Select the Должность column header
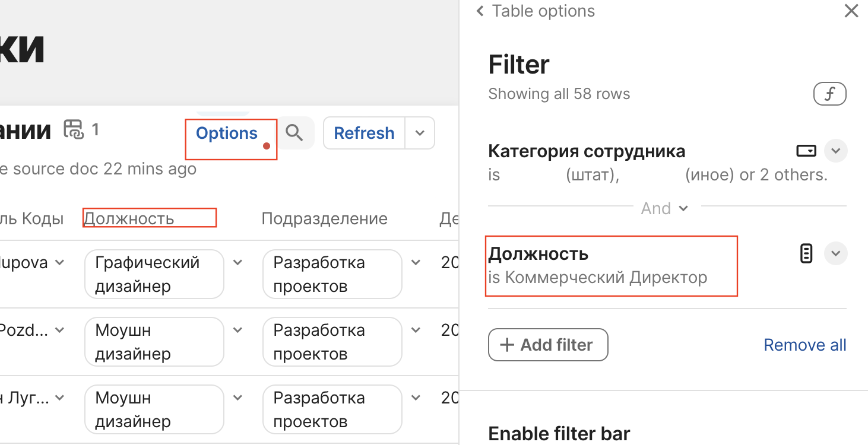The height and width of the screenshot is (445, 868). click(129, 218)
